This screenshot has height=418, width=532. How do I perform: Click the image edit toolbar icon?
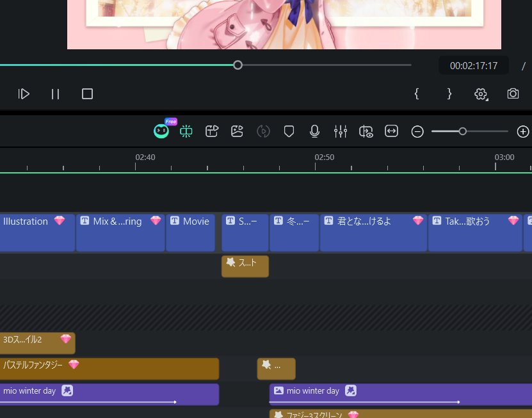237,131
